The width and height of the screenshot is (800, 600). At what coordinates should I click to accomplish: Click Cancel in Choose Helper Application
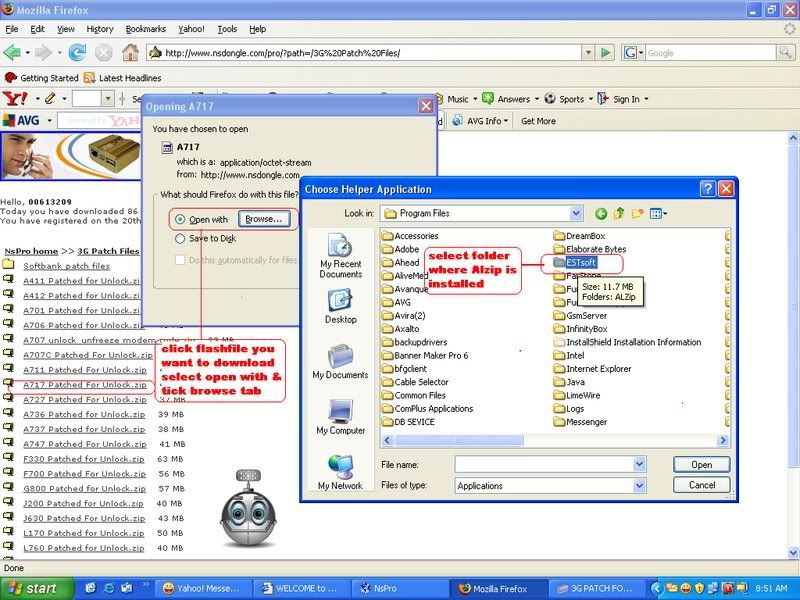coord(702,485)
